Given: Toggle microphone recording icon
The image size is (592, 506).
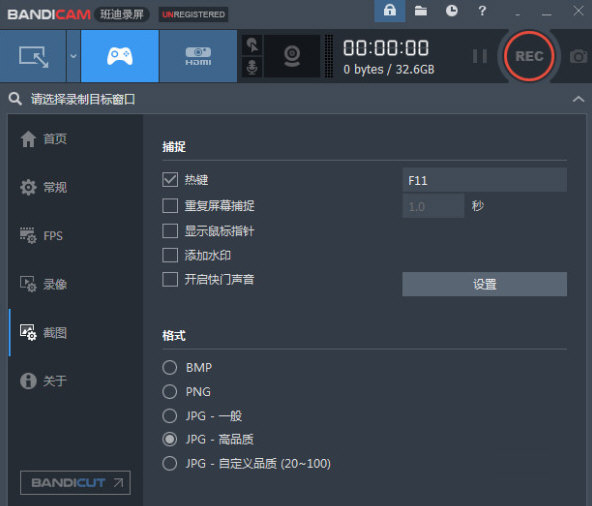Looking at the screenshot, I should (x=252, y=67).
